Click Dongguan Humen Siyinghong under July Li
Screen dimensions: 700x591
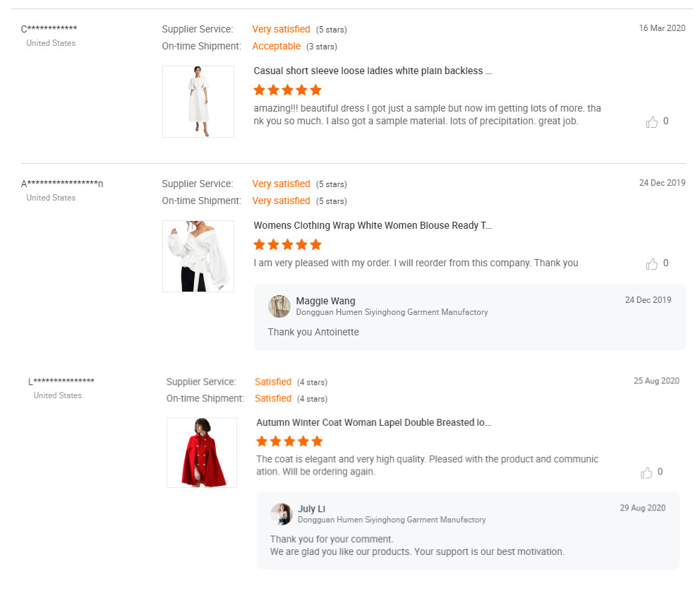point(392,520)
